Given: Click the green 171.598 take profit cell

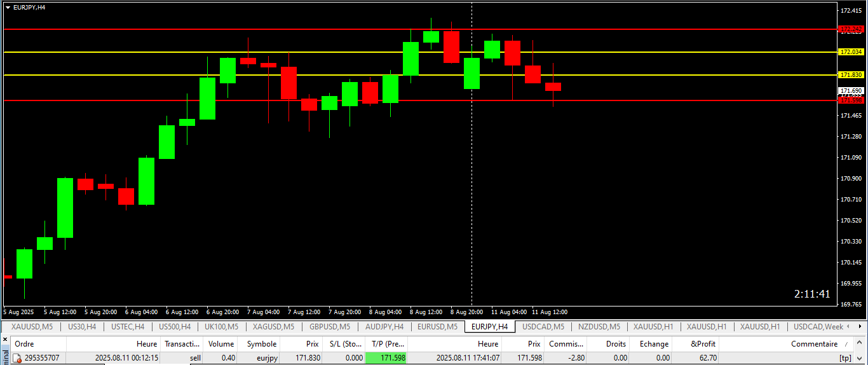Looking at the screenshot, I should tap(386, 358).
